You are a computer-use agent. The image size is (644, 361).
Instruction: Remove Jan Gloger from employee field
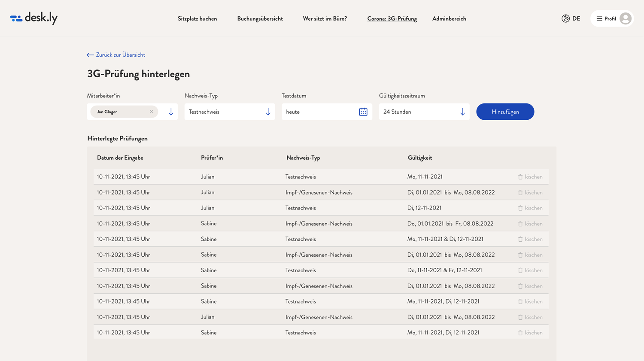tap(152, 112)
